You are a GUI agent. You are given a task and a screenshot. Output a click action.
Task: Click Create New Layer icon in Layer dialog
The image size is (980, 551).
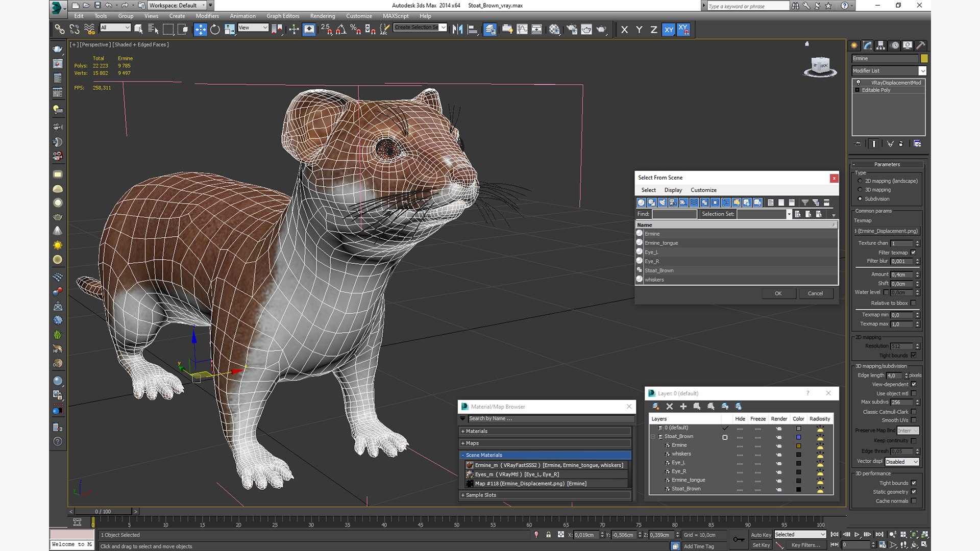pos(655,407)
